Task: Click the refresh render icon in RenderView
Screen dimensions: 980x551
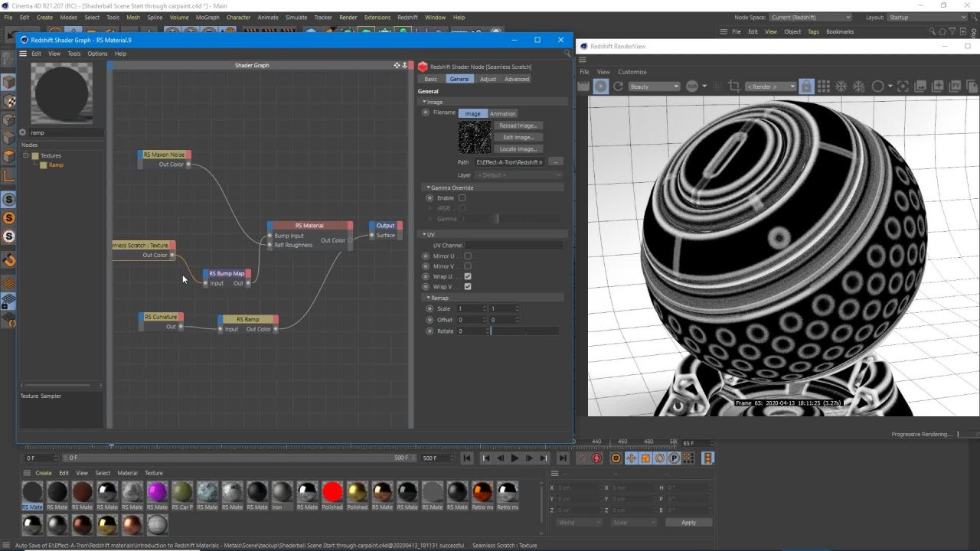Action: [x=618, y=86]
